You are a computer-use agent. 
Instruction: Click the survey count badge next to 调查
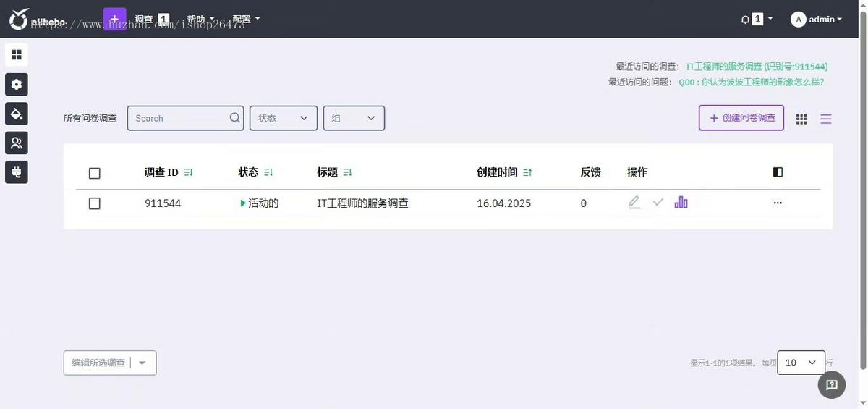pos(163,19)
